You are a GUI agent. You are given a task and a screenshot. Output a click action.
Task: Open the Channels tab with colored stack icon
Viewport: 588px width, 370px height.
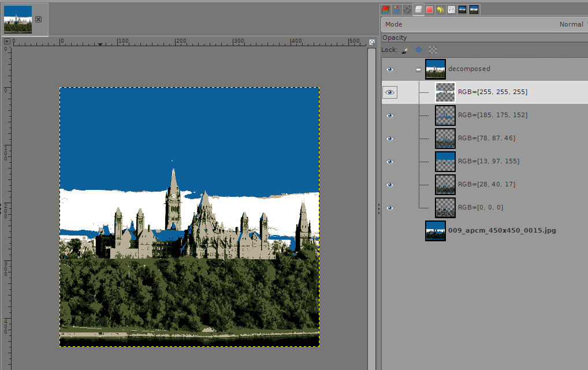click(385, 10)
